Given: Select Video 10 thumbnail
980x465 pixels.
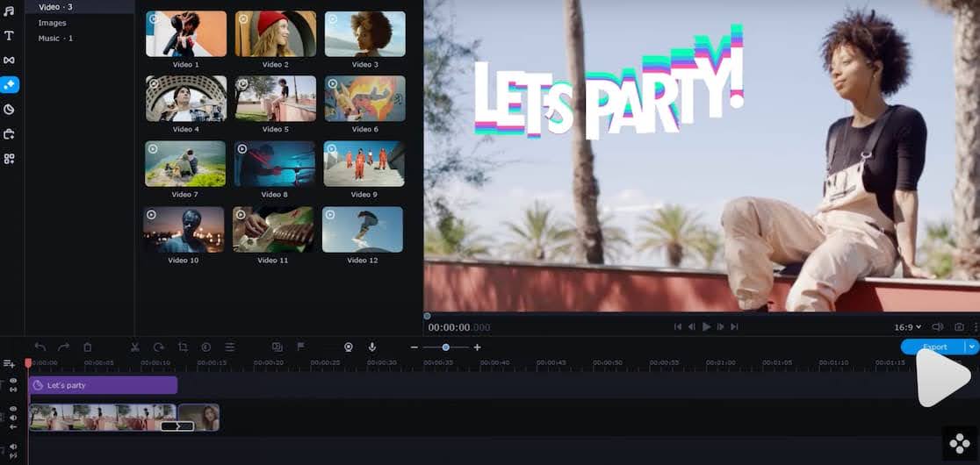Looking at the screenshot, I should tap(184, 230).
